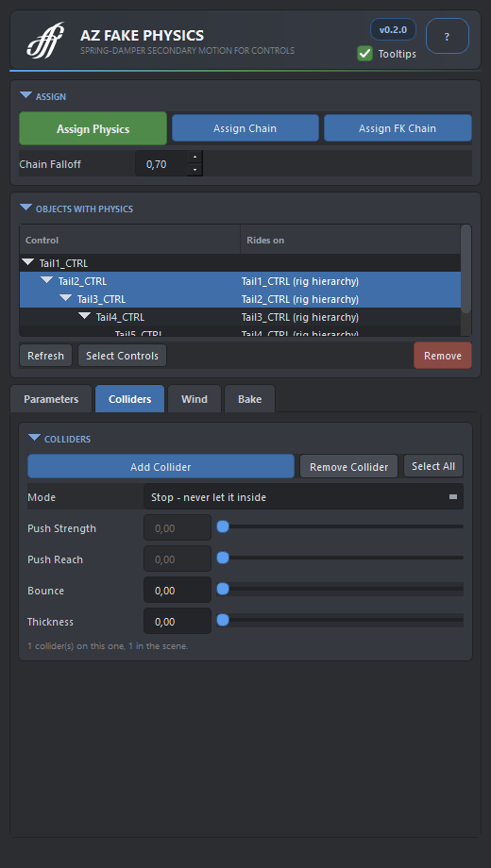This screenshot has width=491, height=868.
Task: Click the Remove Collider button
Action: pos(348,467)
